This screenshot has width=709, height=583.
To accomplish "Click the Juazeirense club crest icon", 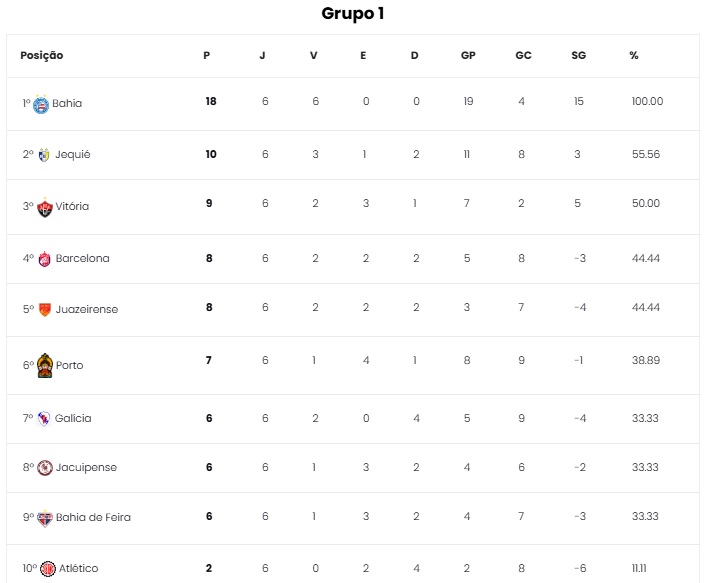I will 44,310.
